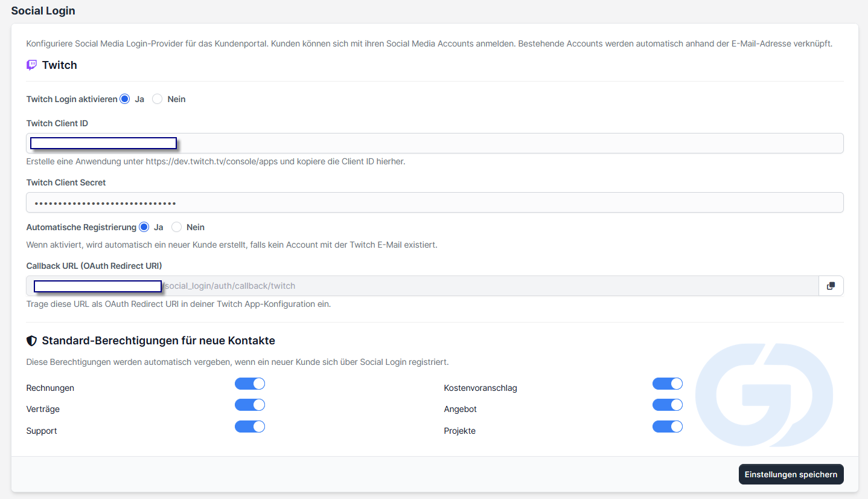Click the Twitch section heading text
This screenshot has width=868, height=499.
(x=59, y=65)
